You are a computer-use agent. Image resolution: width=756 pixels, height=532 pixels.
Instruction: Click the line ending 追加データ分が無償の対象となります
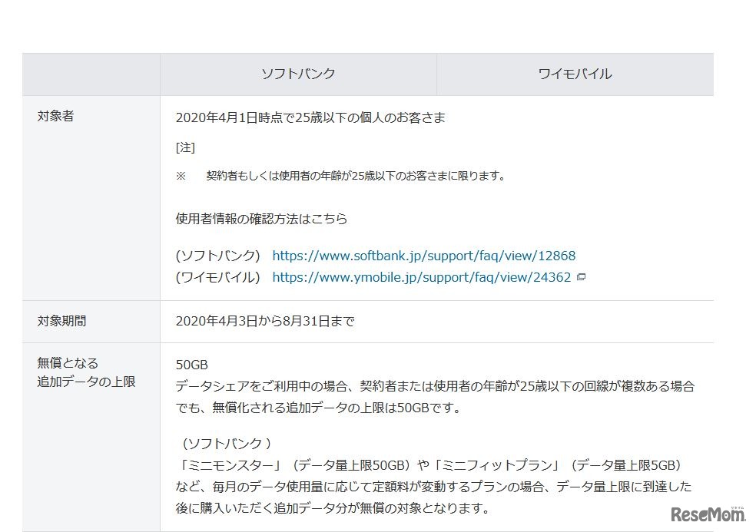333,508
